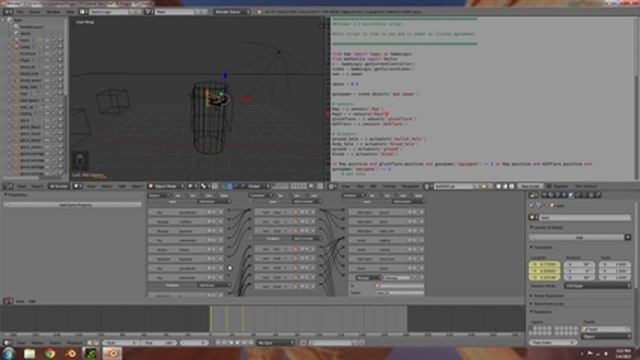Select the World row in the outliner
The height and width of the screenshot is (360, 640).
coord(25,33)
